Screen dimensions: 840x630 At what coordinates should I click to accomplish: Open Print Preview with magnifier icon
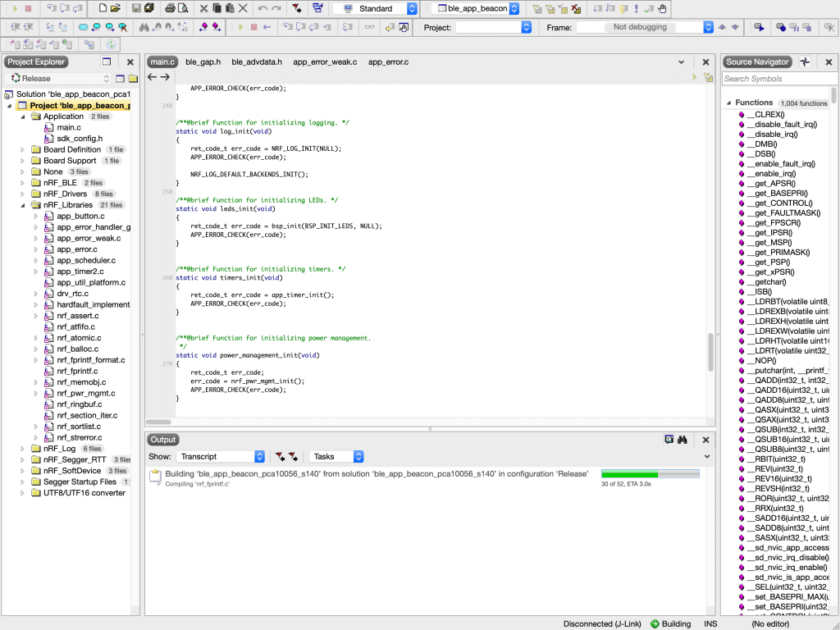(x=183, y=8)
